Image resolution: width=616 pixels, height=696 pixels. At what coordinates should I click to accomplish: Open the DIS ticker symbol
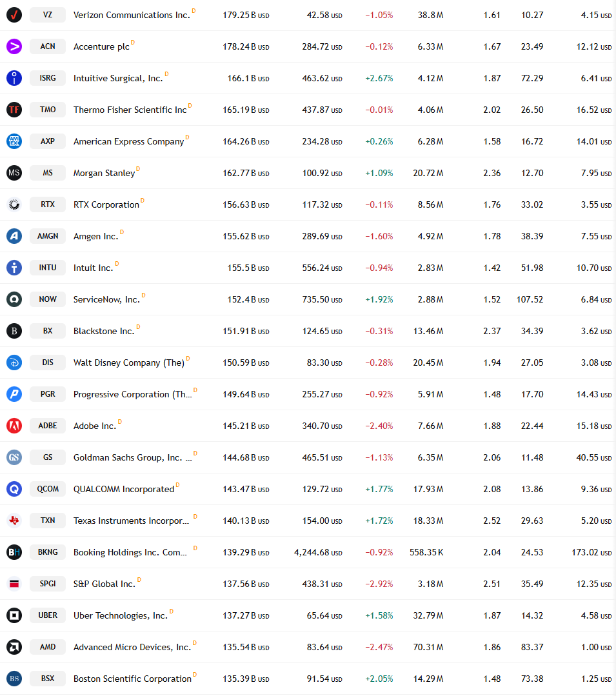(48, 363)
